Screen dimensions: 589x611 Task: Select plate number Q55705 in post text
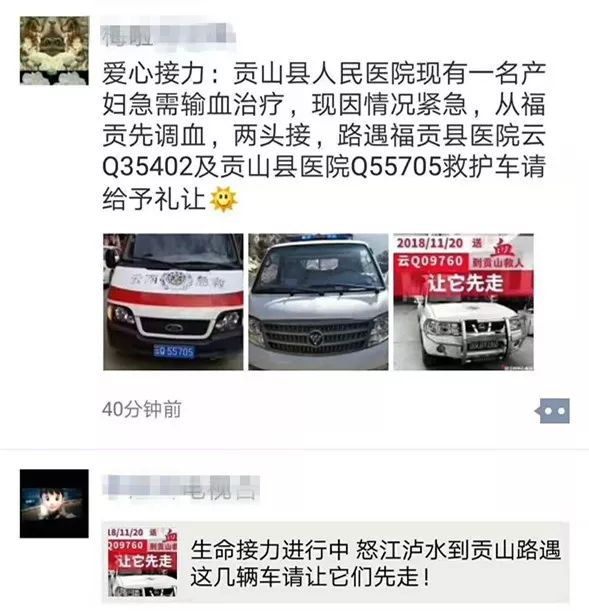pyautogui.click(x=396, y=167)
